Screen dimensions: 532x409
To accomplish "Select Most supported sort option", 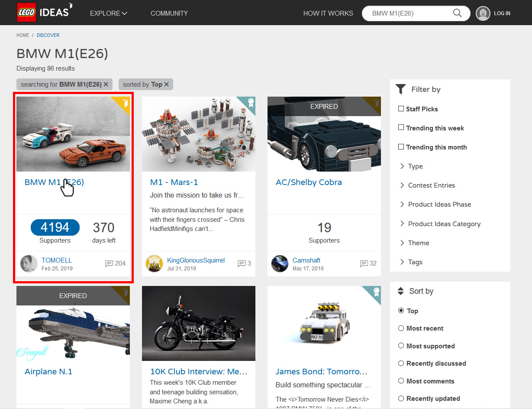I will 401,346.
